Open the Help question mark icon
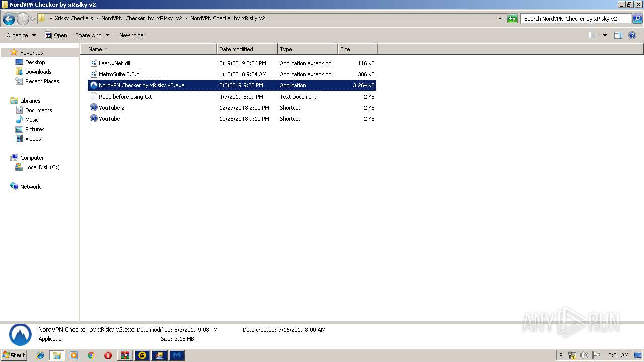Screen dimensions: 644x362 633,35
